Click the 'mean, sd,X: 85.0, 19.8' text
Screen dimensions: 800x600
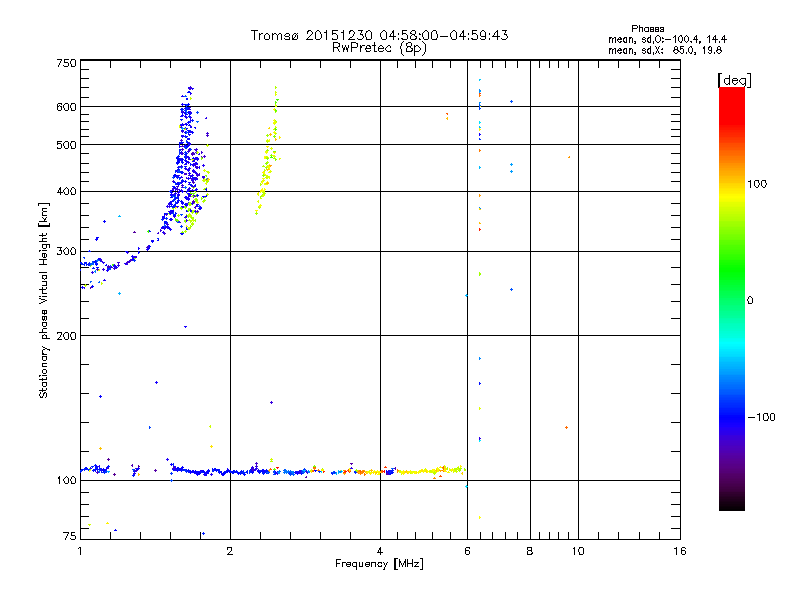click(665, 50)
